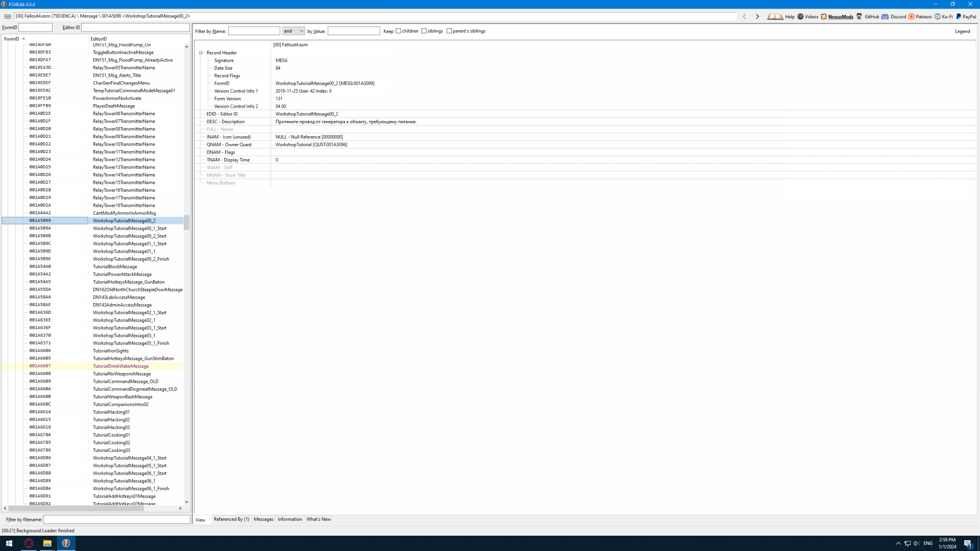Click the navigate forward arrow
The width and height of the screenshot is (980, 551).
pyautogui.click(x=757, y=16)
